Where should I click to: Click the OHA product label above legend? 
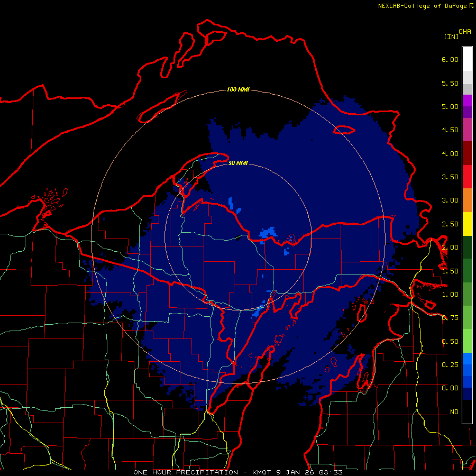pyautogui.click(x=465, y=31)
